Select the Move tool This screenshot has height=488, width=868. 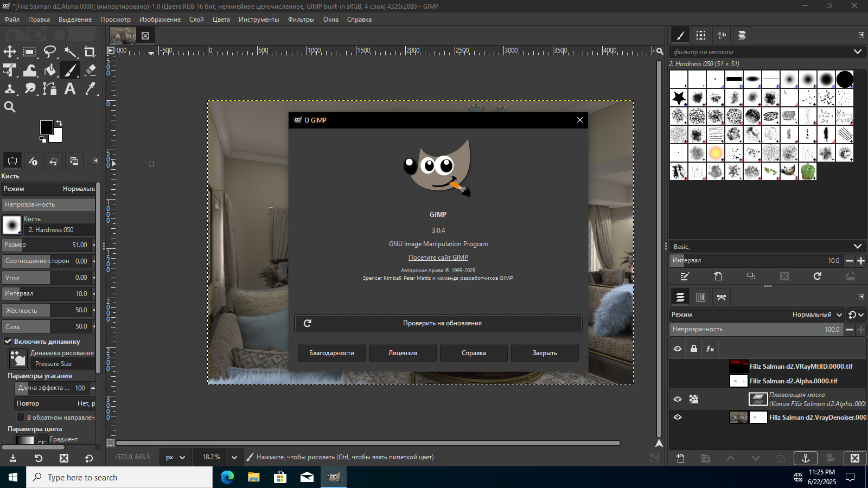click(x=10, y=52)
